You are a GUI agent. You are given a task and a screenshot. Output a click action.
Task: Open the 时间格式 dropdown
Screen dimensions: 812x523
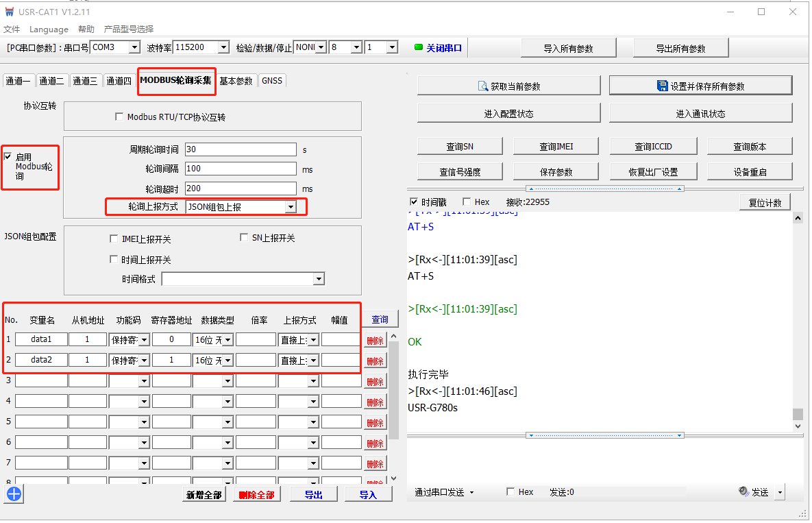click(x=318, y=279)
